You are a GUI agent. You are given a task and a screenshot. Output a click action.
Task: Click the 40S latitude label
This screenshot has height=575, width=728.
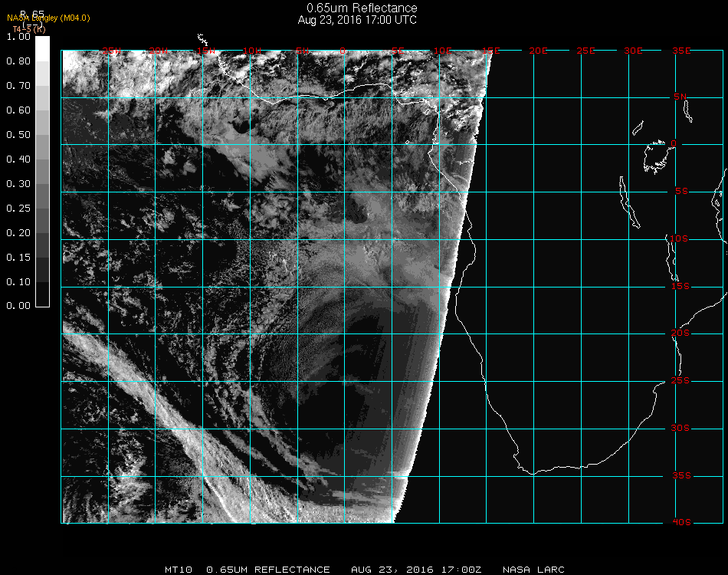click(681, 523)
